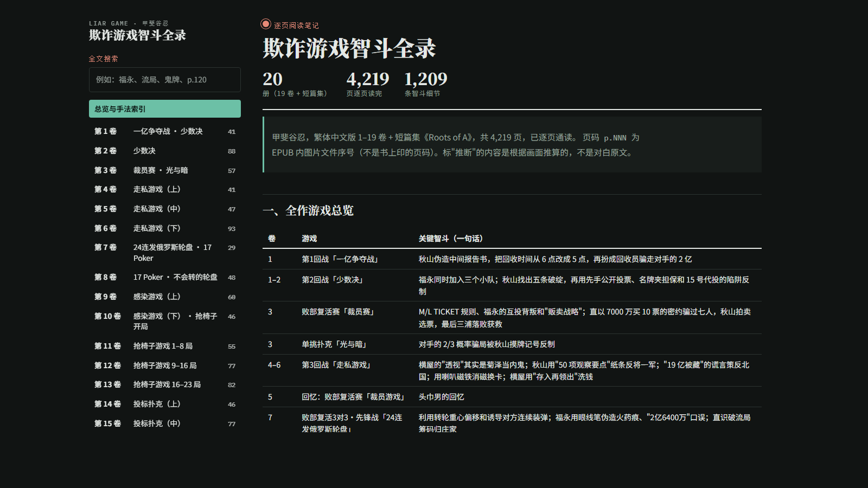Click the 卷 column header
Screen dimensions: 868x488
(x=272, y=239)
